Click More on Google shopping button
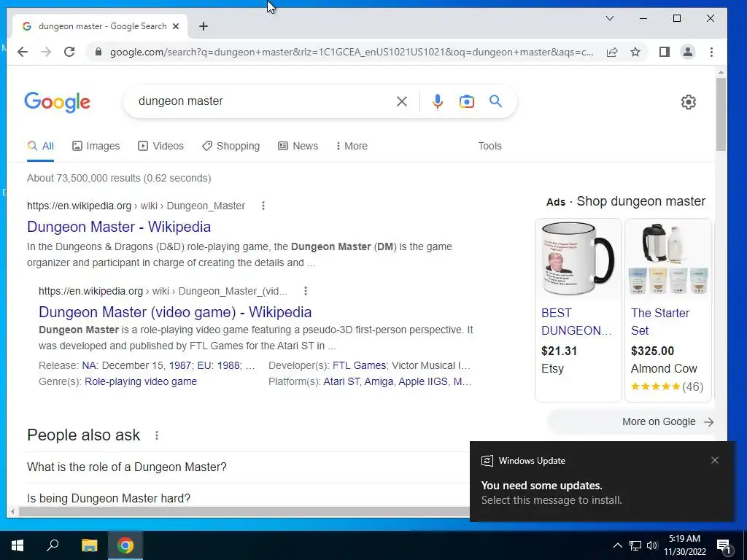This screenshot has height=560, width=747. click(632, 422)
